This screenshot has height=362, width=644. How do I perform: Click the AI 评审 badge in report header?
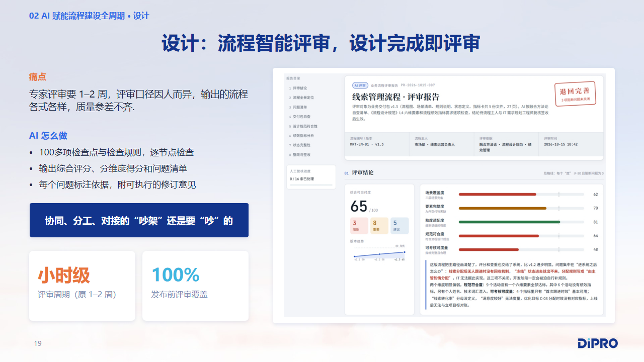click(360, 85)
